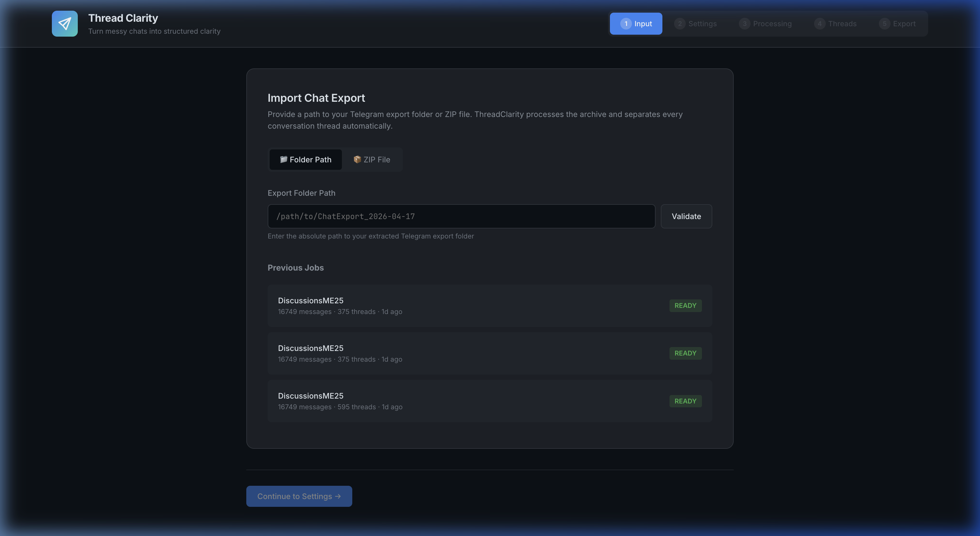Toggle READY status on first DiscussionsME25 job
This screenshot has width=980, height=536.
click(685, 306)
